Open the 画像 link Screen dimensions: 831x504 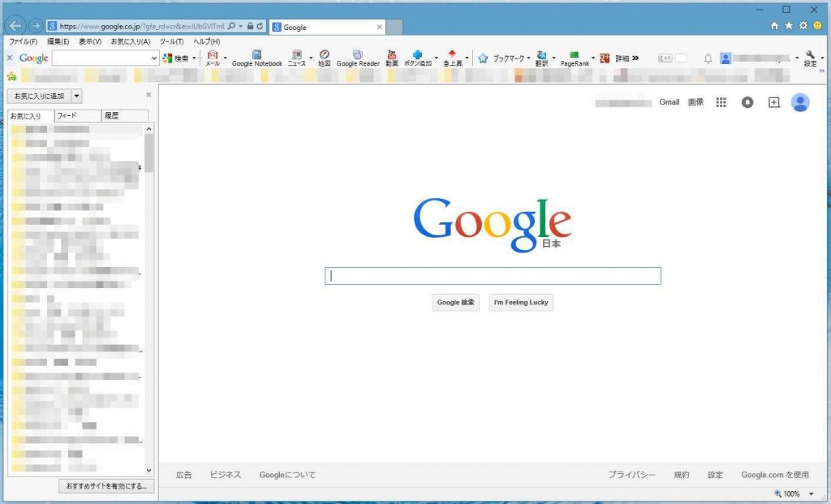point(695,102)
